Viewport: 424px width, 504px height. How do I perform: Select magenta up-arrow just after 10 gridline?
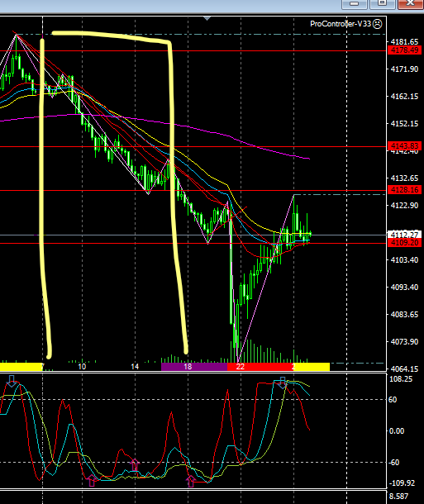point(92,480)
